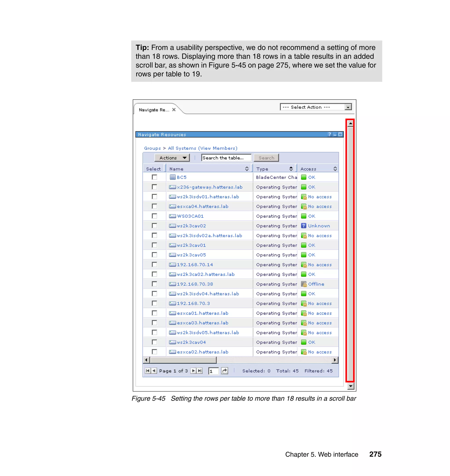Image resolution: width=450 pixels, height=476 pixels.
Task: Click OK status icon for ws2k3cav04
Action: (x=304, y=342)
